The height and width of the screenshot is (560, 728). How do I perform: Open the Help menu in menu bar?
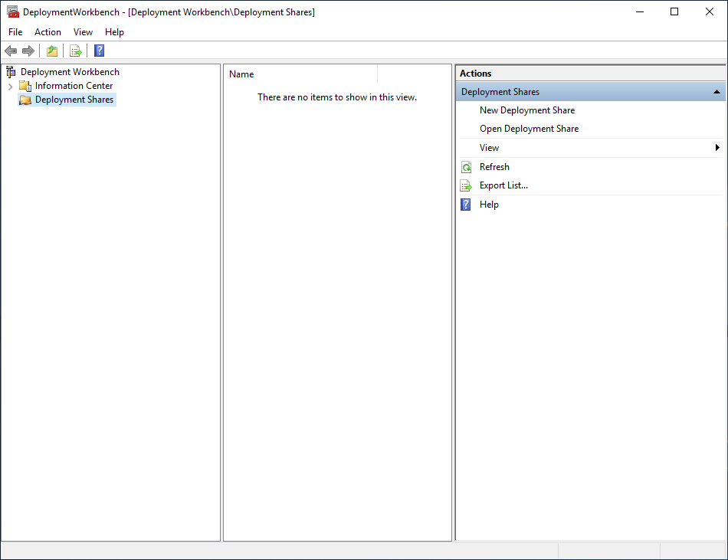[x=114, y=32]
